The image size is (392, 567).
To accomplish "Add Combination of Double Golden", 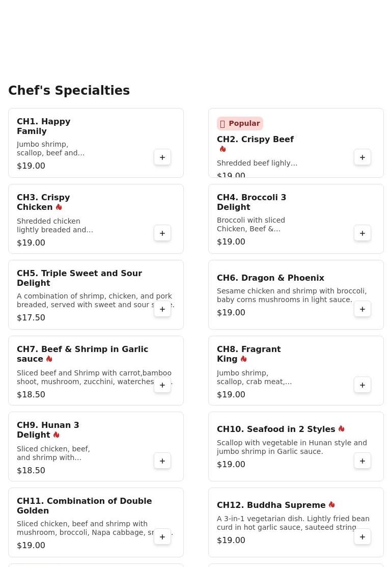I will click(162, 537).
